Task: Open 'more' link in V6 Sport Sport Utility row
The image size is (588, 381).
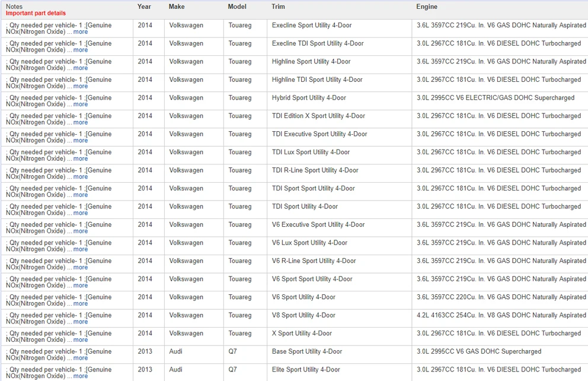Action: (80, 285)
